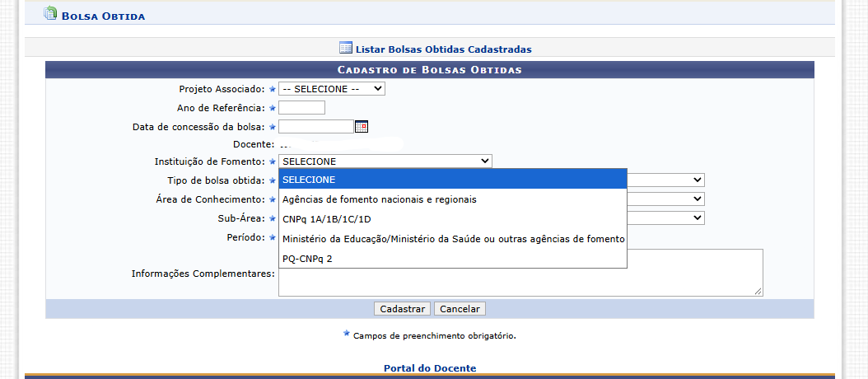Click the Cadastrar button
Image resolution: width=868 pixels, height=379 pixels.
point(403,309)
